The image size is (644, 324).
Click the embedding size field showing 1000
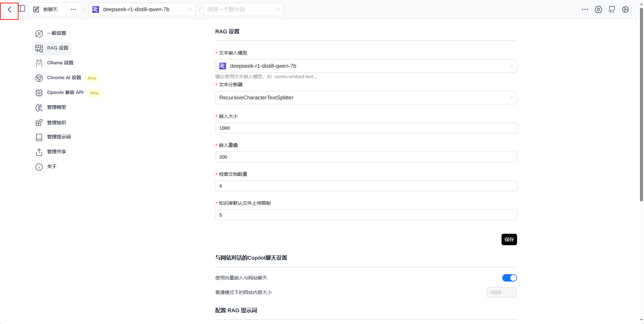366,128
